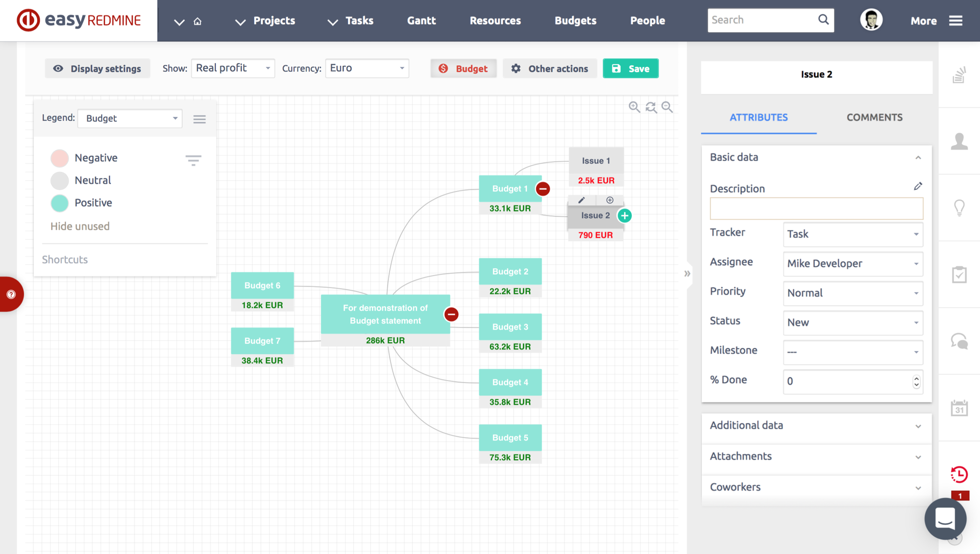Screen dimensions: 980x554
Task: Click the zoom out magnifier icon
Action: tap(667, 107)
